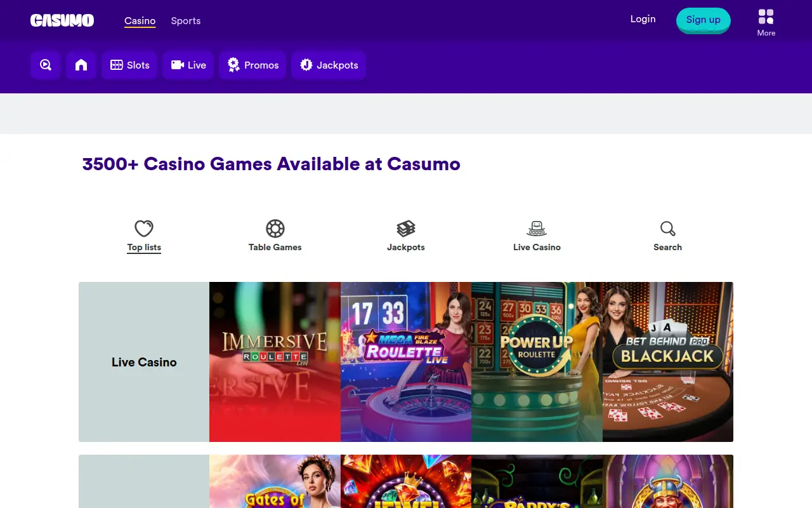
Task: Open the Live toolbar button
Action: tap(188, 65)
